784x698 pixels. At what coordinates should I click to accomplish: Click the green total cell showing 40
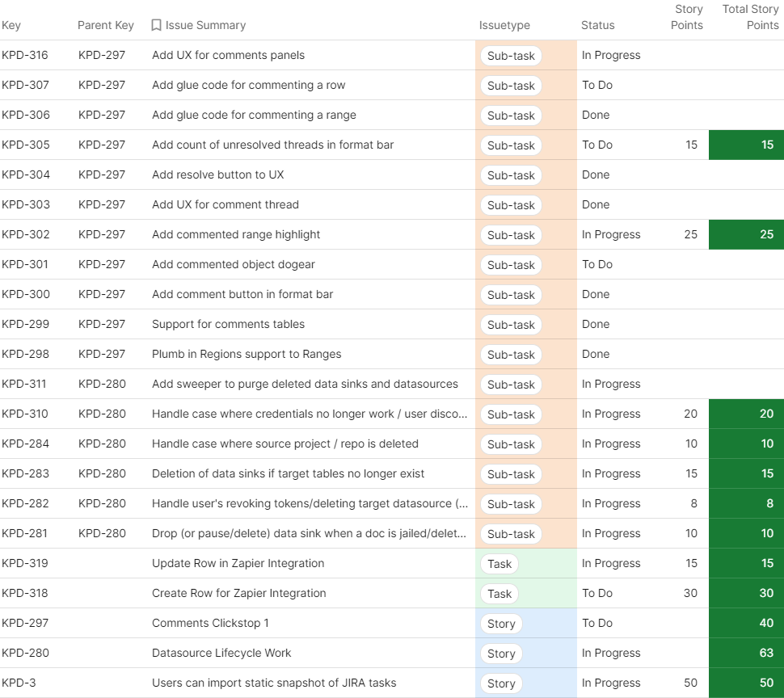point(746,623)
